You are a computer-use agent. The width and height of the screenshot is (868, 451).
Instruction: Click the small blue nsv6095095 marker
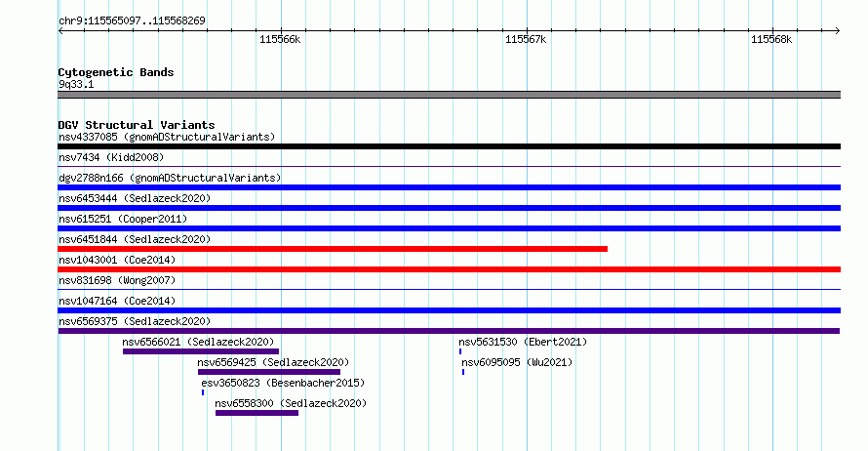click(463, 372)
